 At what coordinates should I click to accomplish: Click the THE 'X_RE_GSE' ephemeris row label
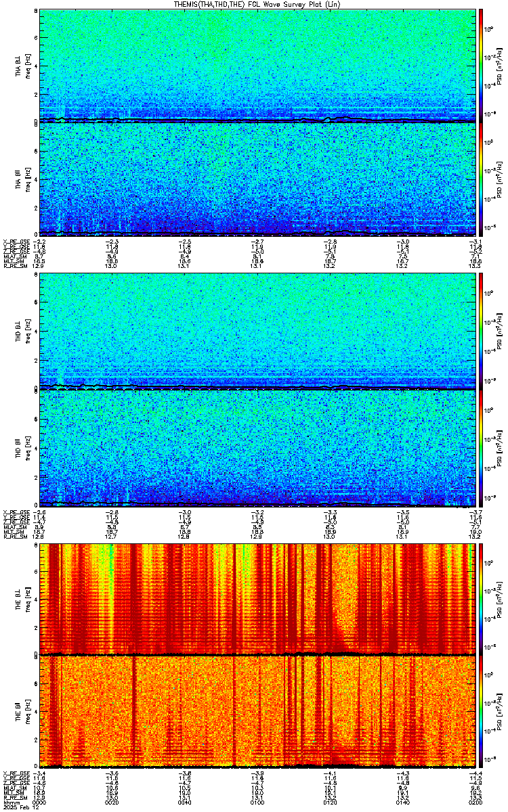click(x=16, y=773)
